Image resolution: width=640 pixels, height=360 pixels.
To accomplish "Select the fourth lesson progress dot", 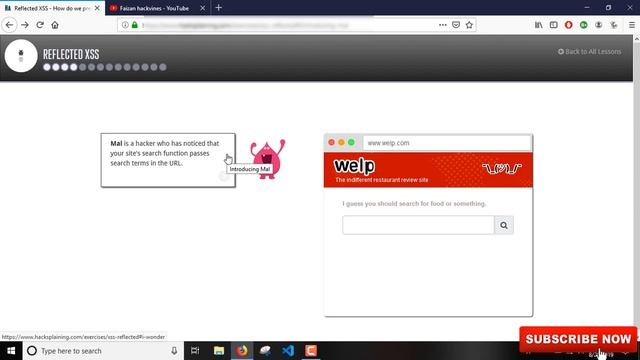I will pyautogui.click(x=73, y=67).
